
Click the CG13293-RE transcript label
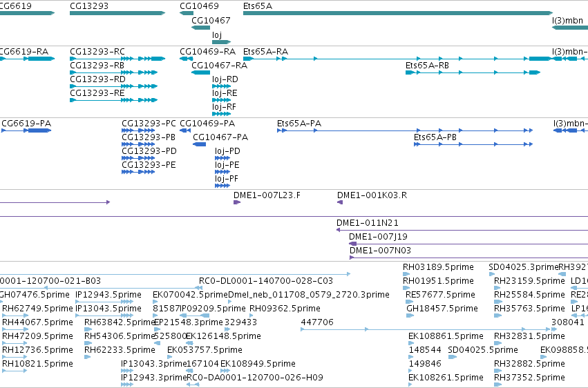click(97, 93)
